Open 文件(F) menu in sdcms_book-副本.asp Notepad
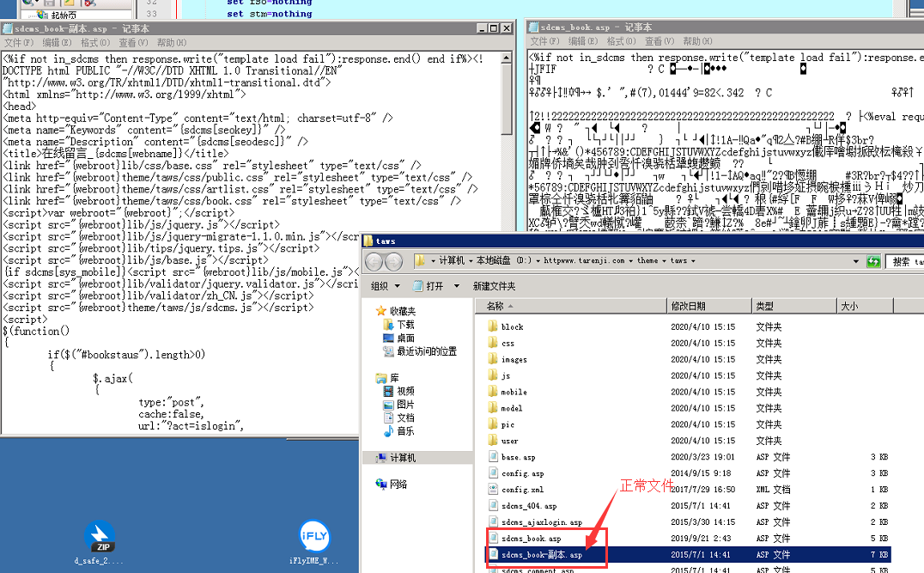This screenshot has width=924, height=573. coord(19,42)
